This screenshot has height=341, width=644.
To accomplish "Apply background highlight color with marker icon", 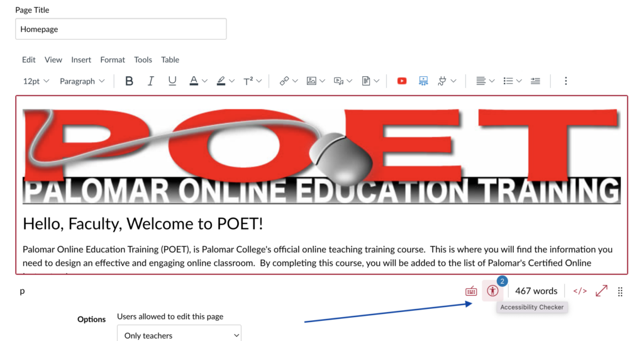I will (x=221, y=81).
